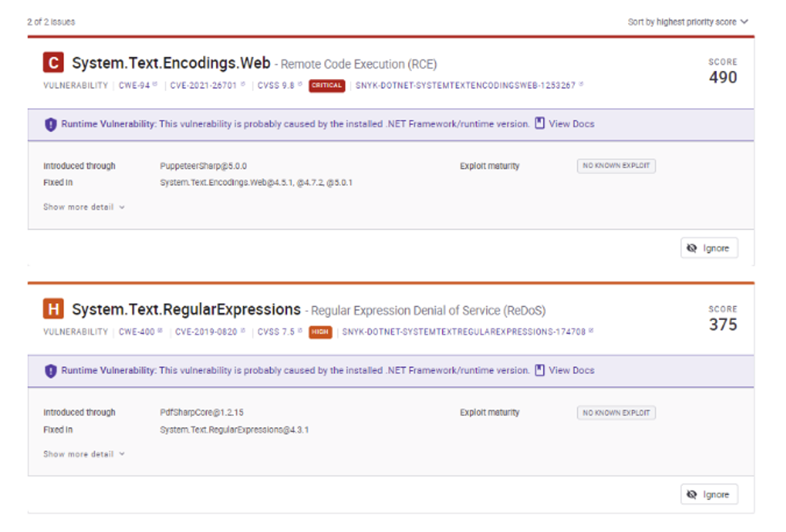This screenshot has width=786, height=532.
Task: Click the high severity H icon
Action: [53, 310]
